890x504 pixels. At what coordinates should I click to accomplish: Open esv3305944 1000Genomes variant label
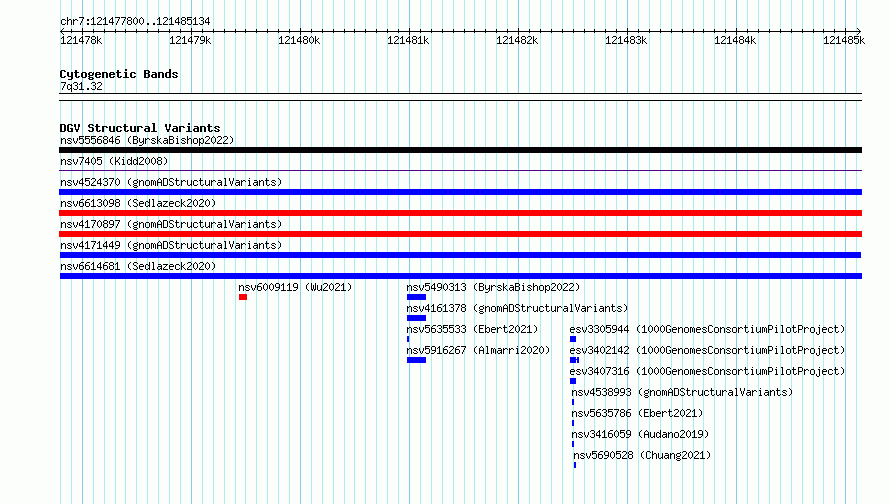pyautogui.click(x=707, y=329)
